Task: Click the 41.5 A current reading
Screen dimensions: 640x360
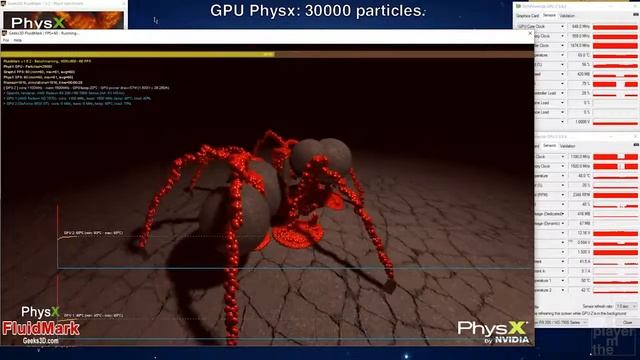Action: [579, 262]
